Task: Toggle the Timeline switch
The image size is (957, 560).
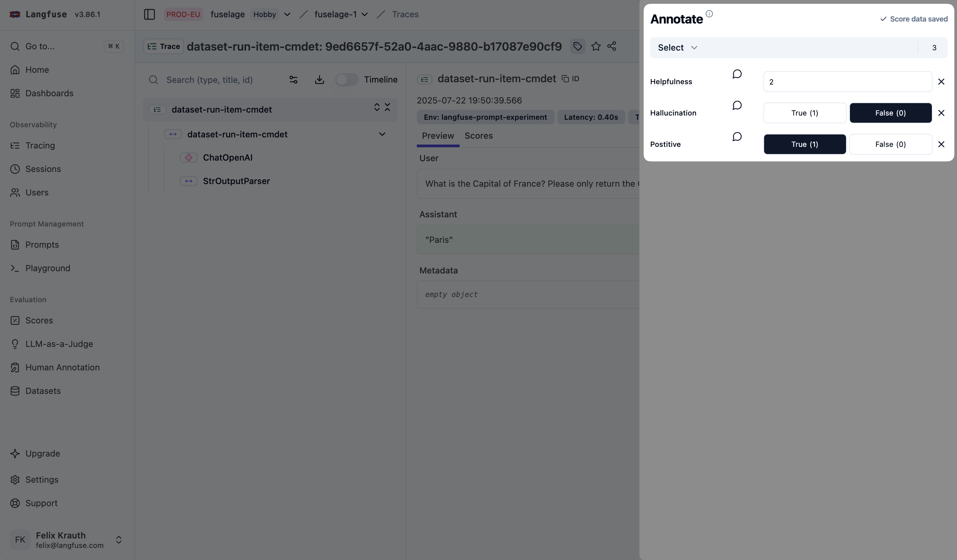Action: (346, 80)
